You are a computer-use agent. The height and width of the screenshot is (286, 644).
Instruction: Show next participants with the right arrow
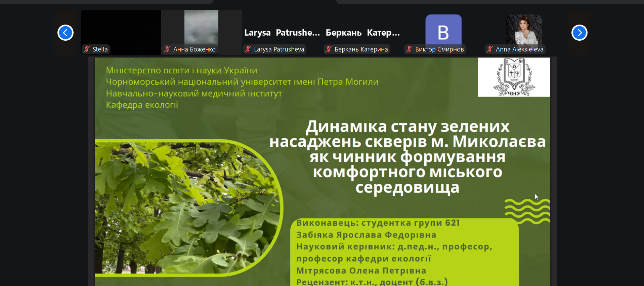pos(579,33)
